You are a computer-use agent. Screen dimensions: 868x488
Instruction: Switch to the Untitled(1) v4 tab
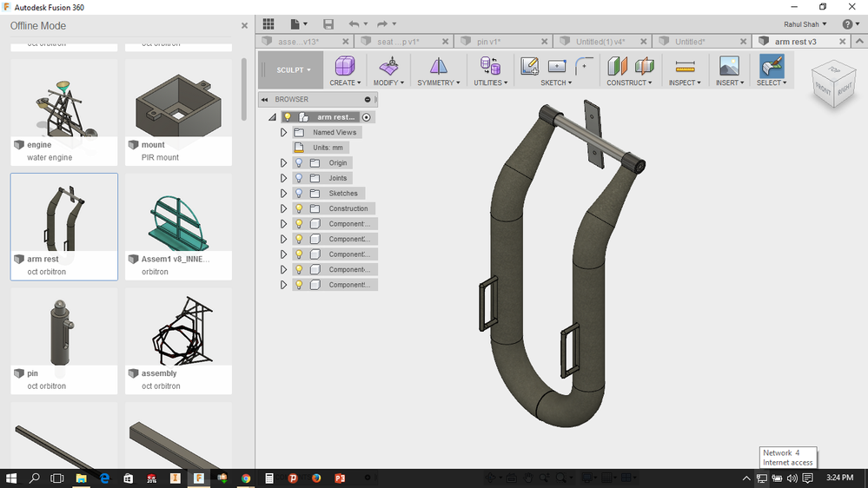coord(600,42)
